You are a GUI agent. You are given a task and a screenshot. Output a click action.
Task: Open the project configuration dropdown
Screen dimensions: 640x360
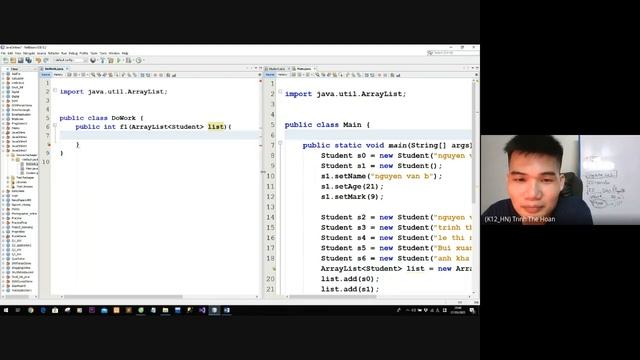[71, 60]
